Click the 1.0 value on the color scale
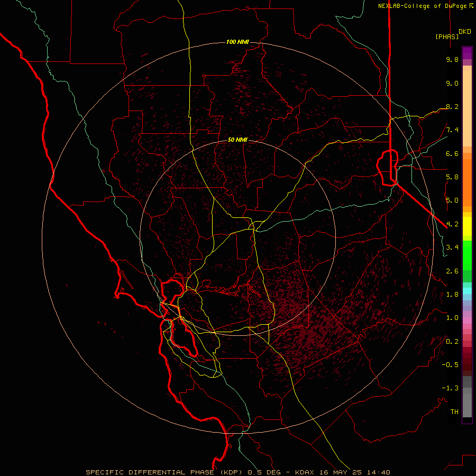The width and height of the screenshot is (476, 476). 452,318
